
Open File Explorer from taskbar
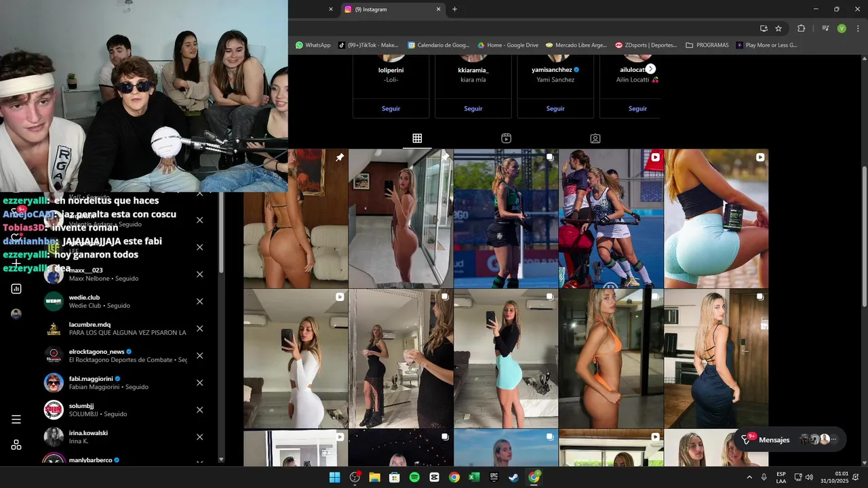pos(374,477)
